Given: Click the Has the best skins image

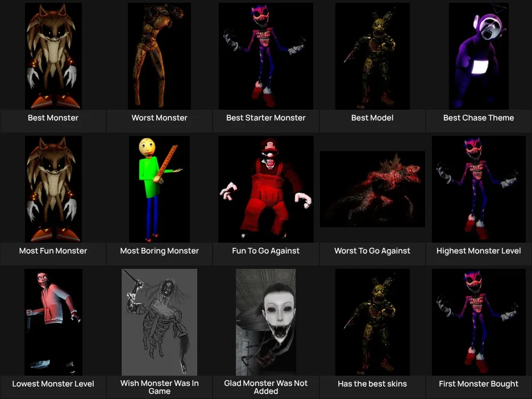Looking at the screenshot, I should pos(372,322).
